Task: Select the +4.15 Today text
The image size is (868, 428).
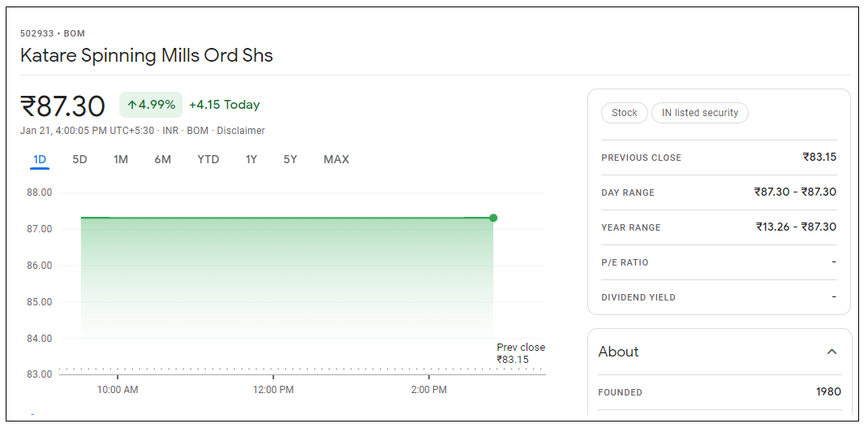Action: 224,105
